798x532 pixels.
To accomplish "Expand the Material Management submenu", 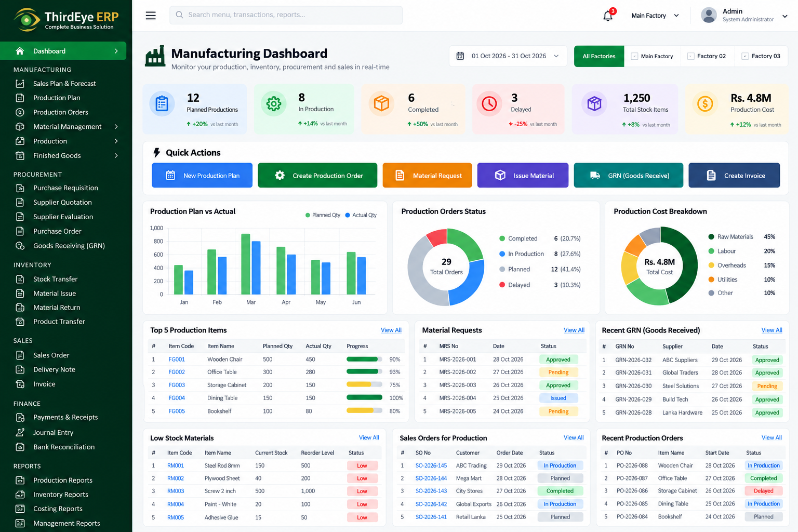I will point(116,127).
